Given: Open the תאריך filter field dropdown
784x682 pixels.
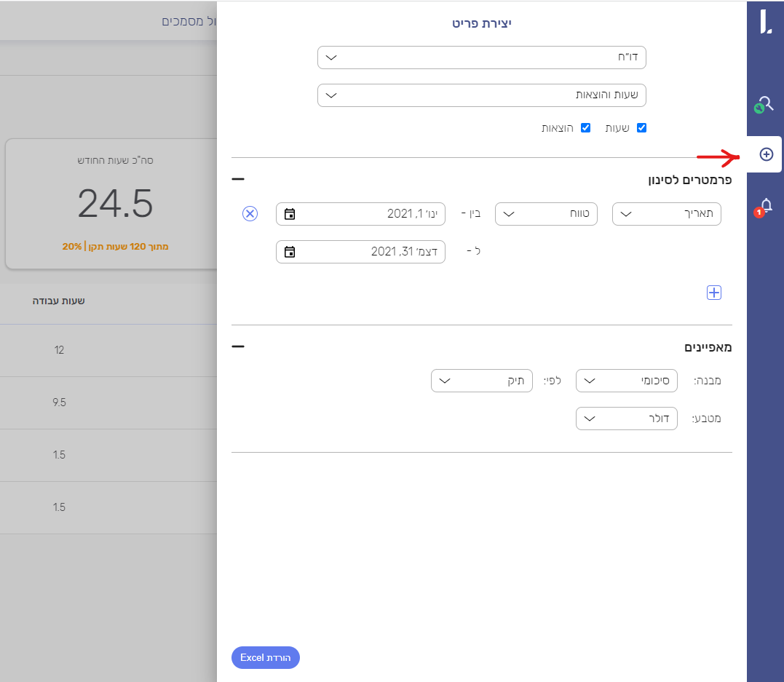Looking at the screenshot, I should [666, 214].
